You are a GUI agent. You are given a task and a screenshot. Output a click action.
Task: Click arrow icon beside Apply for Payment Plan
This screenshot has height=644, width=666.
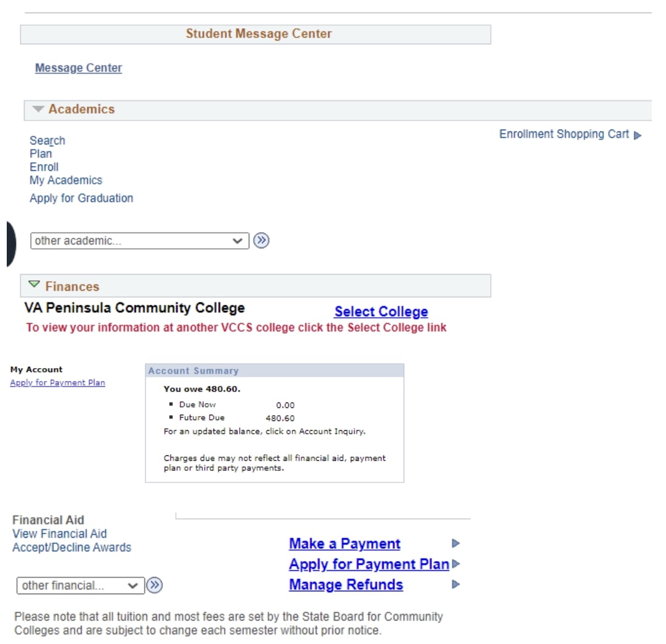[456, 563]
